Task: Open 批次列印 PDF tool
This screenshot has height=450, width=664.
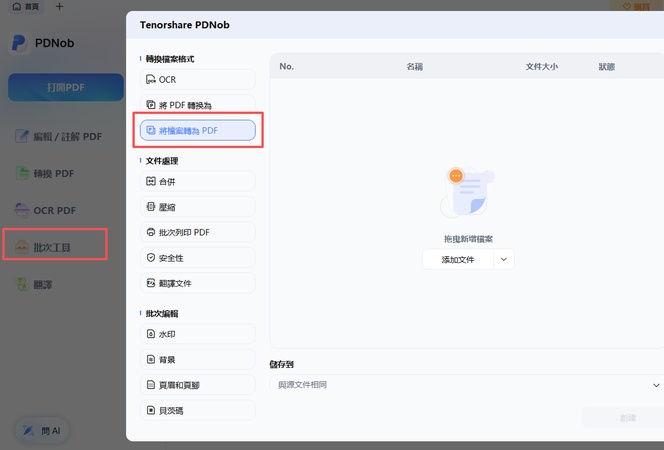Action: [x=198, y=232]
